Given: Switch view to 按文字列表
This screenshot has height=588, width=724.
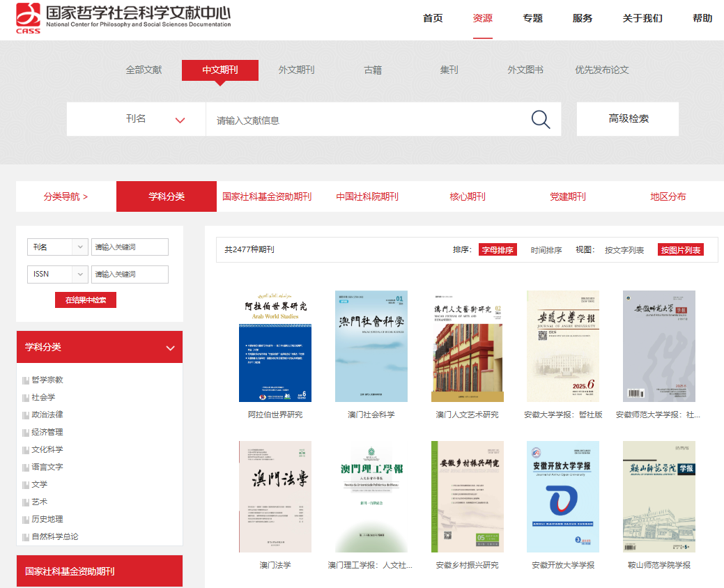Looking at the screenshot, I should click(624, 250).
